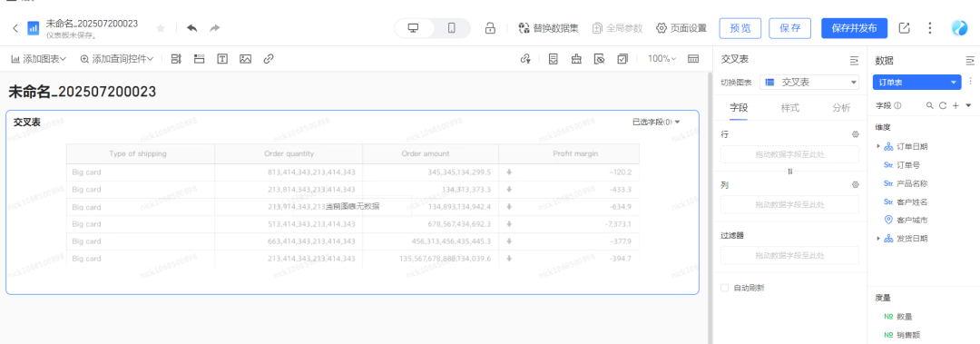The height and width of the screenshot is (344, 980).
Task: Go back using the left chevron arrow
Action: point(15,28)
